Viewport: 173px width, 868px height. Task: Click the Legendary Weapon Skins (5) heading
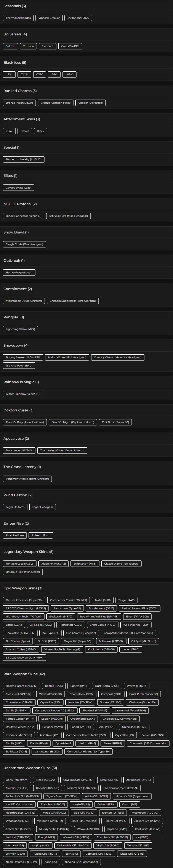coord(28,552)
